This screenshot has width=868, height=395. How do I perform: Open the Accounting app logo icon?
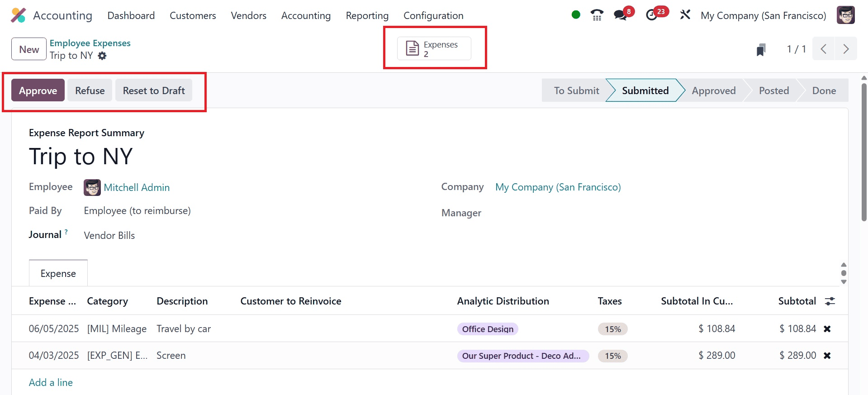click(x=19, y=15)
